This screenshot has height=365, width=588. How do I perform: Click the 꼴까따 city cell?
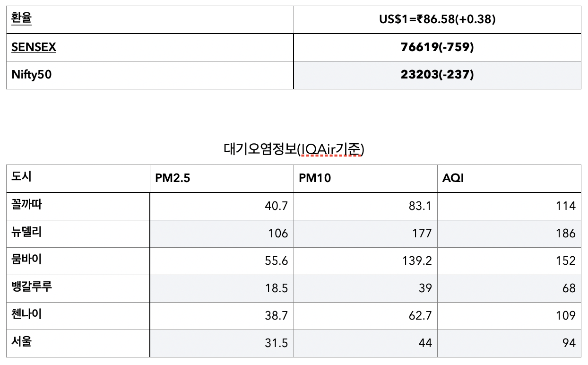(x=78, y=206)
